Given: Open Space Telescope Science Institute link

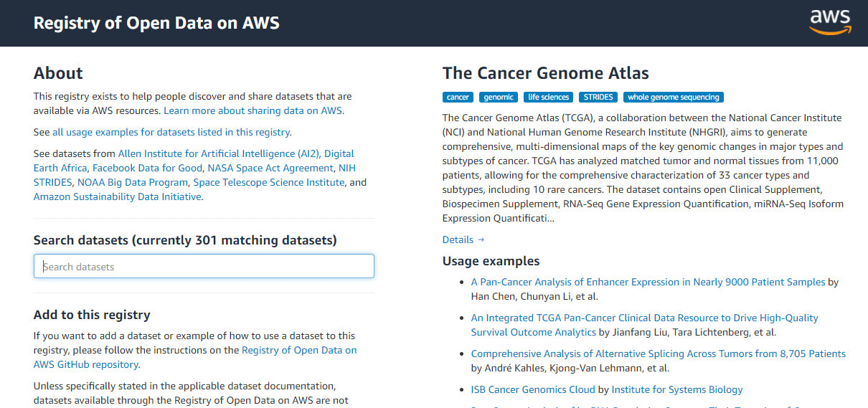Looking at the screenshot, I should (269, 182).
